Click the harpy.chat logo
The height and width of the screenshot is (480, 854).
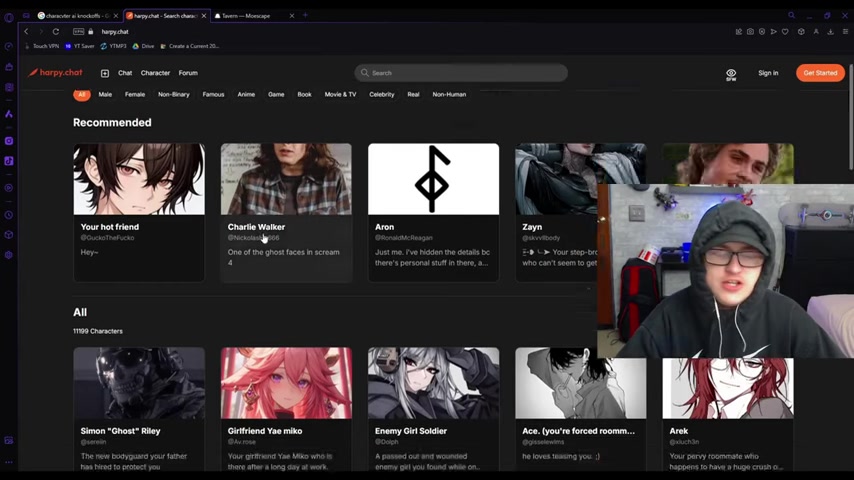pyautogui.click(x=56, y=72)
